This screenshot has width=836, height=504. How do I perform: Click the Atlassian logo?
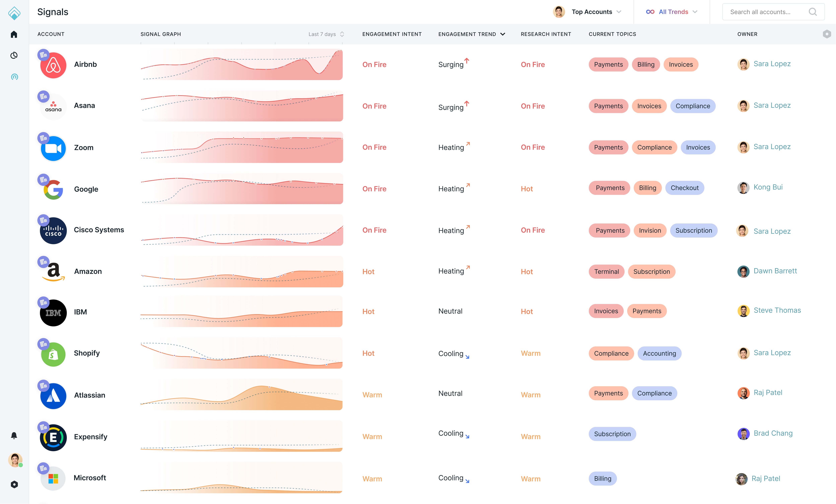click(53, 396)
